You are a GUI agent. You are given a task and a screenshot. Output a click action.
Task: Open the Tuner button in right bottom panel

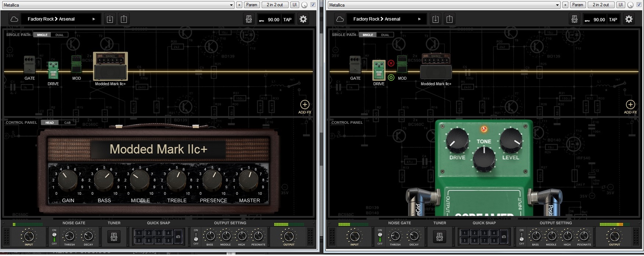[x=439, y=237]
